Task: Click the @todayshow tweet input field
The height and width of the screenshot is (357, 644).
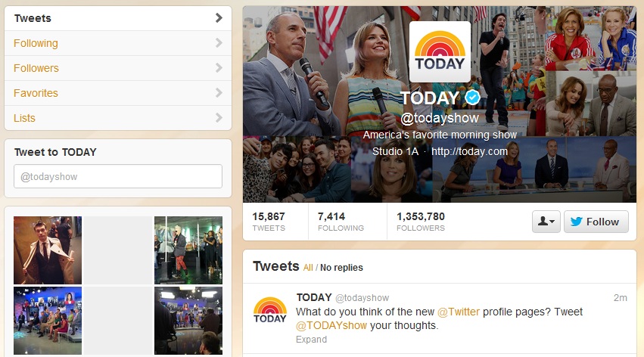Action: [x=118, y=176]
